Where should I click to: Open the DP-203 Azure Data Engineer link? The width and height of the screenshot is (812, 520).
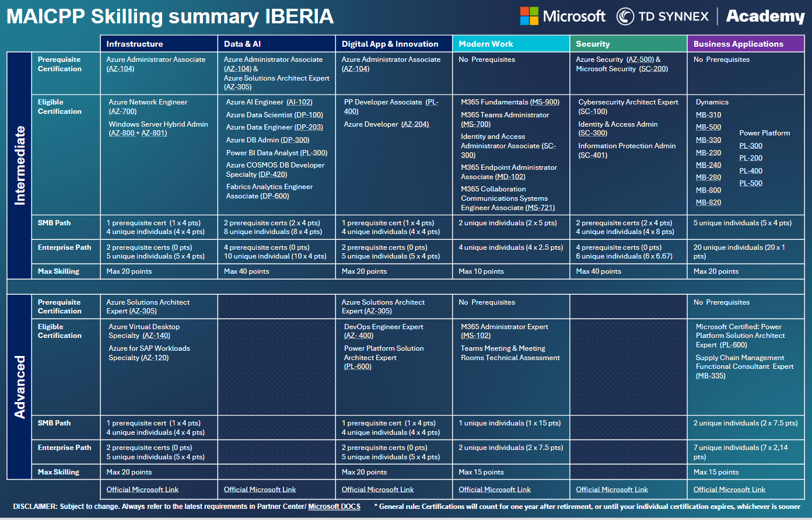(x=309, y=127)
